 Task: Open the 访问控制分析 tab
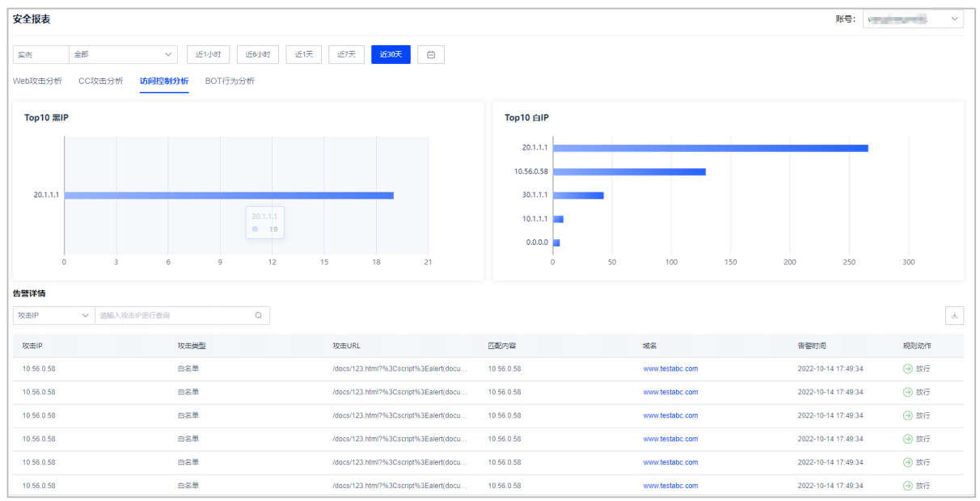[x=164, y=81]
